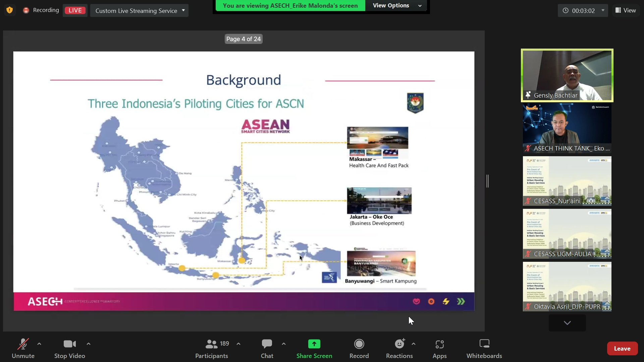
Task: Click the Record button icon
Action: coord(359,344)
